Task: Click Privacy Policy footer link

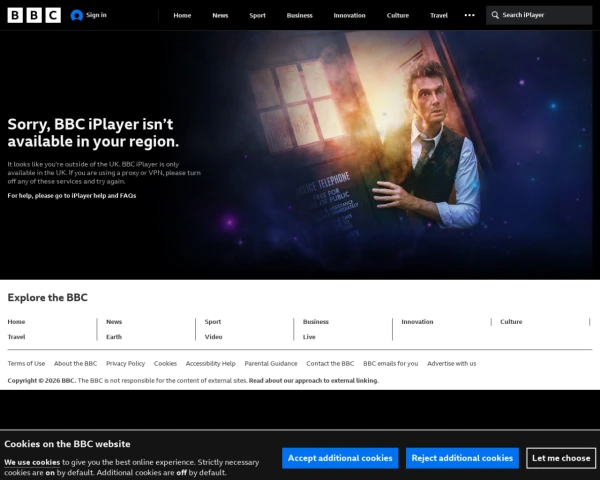Action: tap(125, 363)
